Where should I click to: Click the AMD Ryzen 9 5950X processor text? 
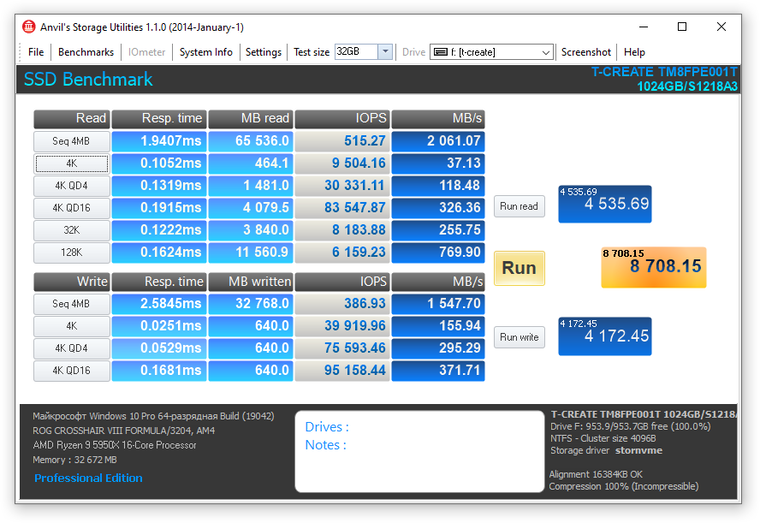pos(114,445)
